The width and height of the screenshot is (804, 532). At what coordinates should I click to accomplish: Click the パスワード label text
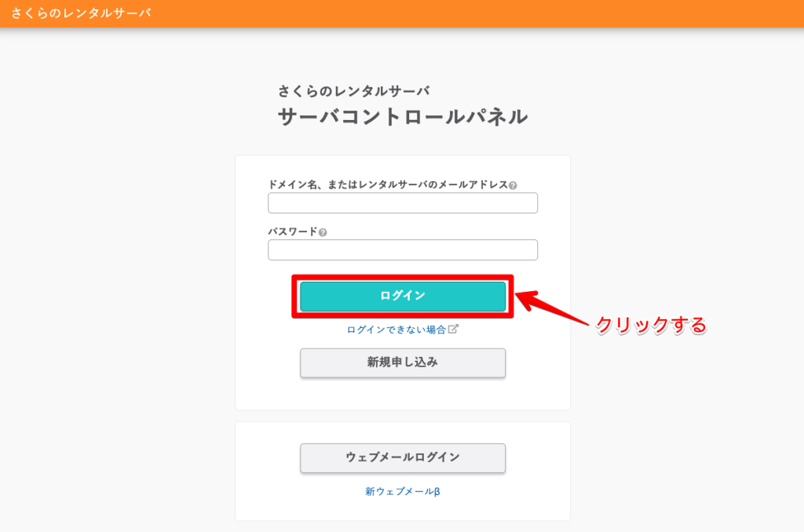coord(293,231)
